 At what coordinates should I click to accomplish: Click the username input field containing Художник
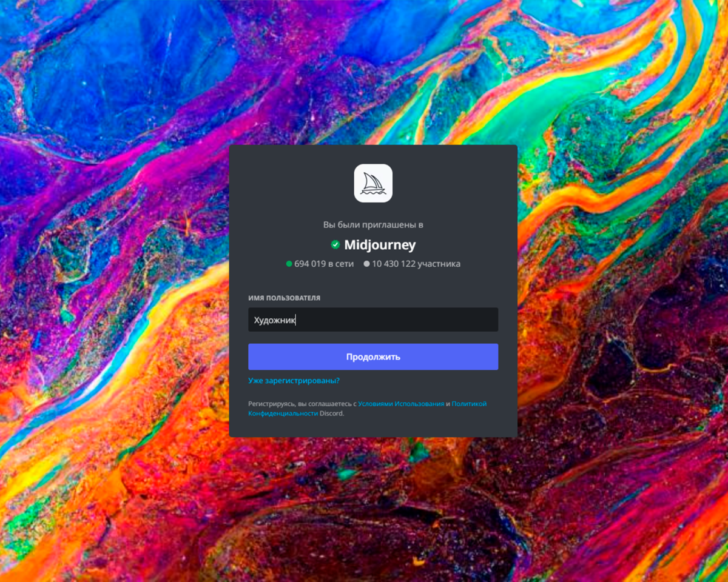[x=373, y=319]
